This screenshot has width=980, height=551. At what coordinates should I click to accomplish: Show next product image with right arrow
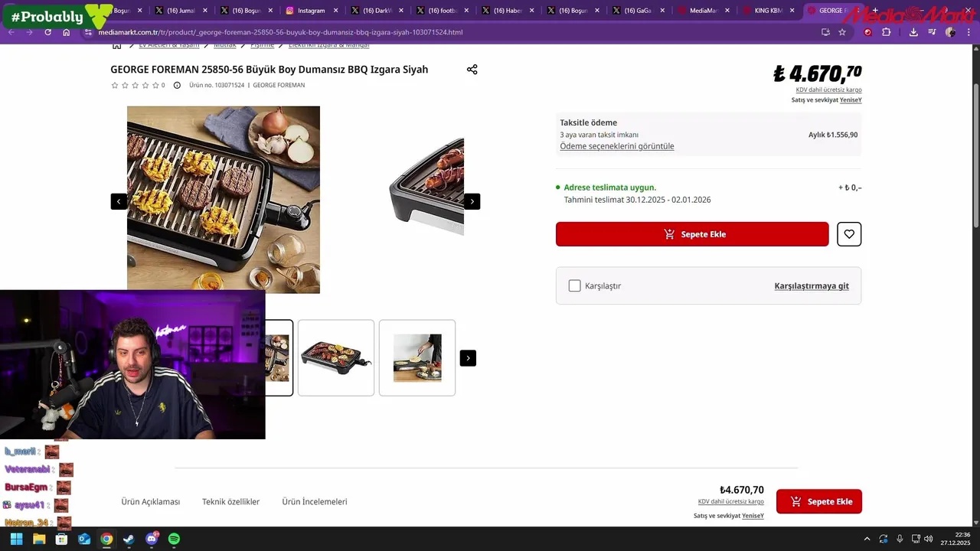click(472, 201)
